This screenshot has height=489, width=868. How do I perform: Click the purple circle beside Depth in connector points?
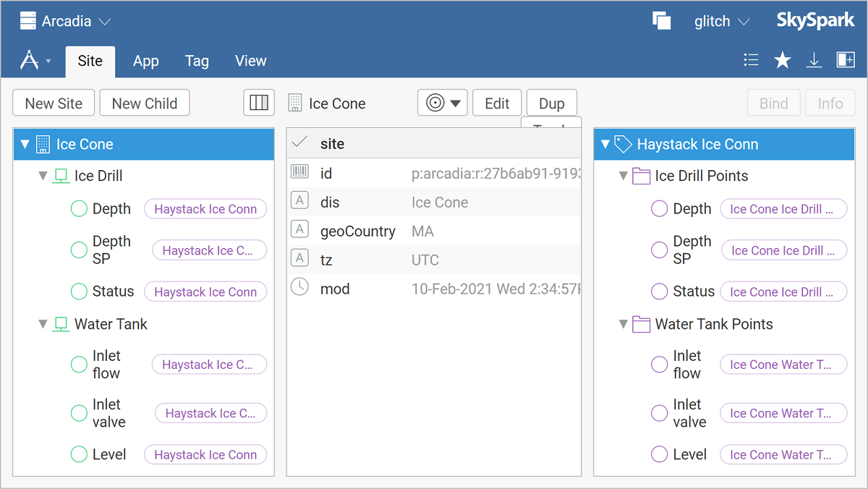659,209
